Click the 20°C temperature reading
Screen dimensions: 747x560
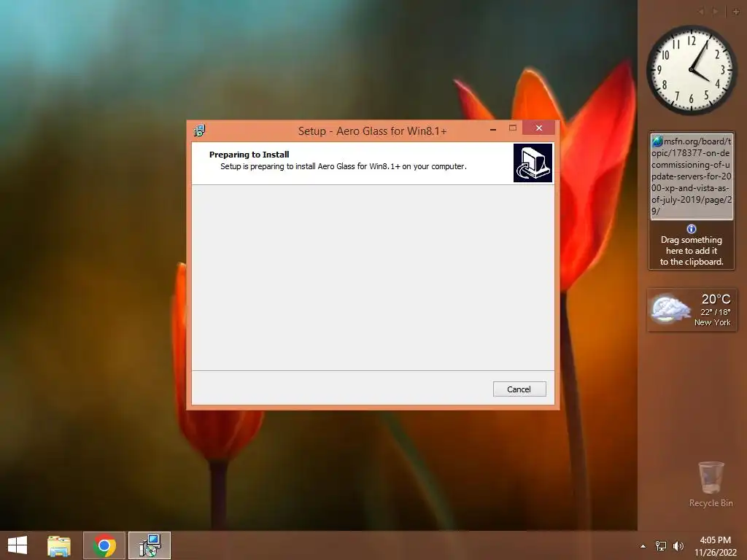pos(716,299)
